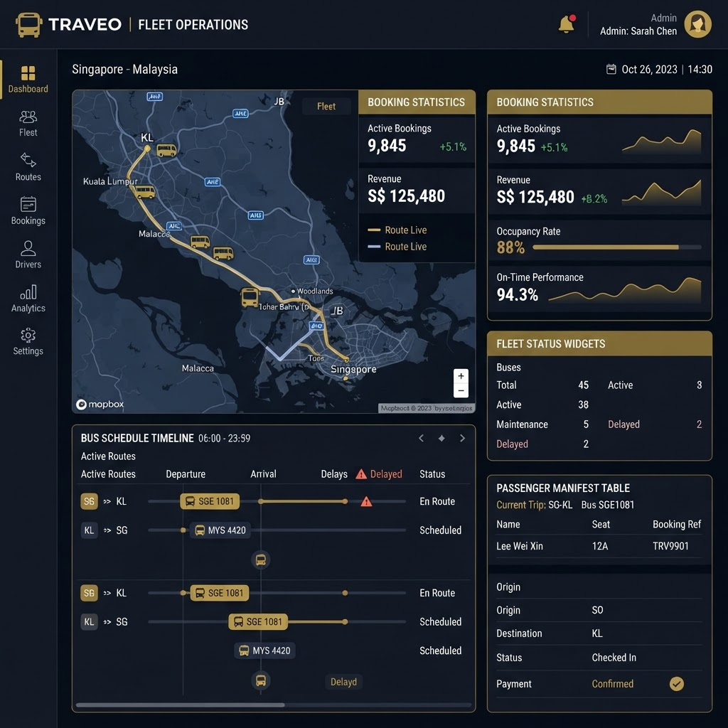Click the Delayed warning triangle in header

pyautogui.click(x=360, y=474)
